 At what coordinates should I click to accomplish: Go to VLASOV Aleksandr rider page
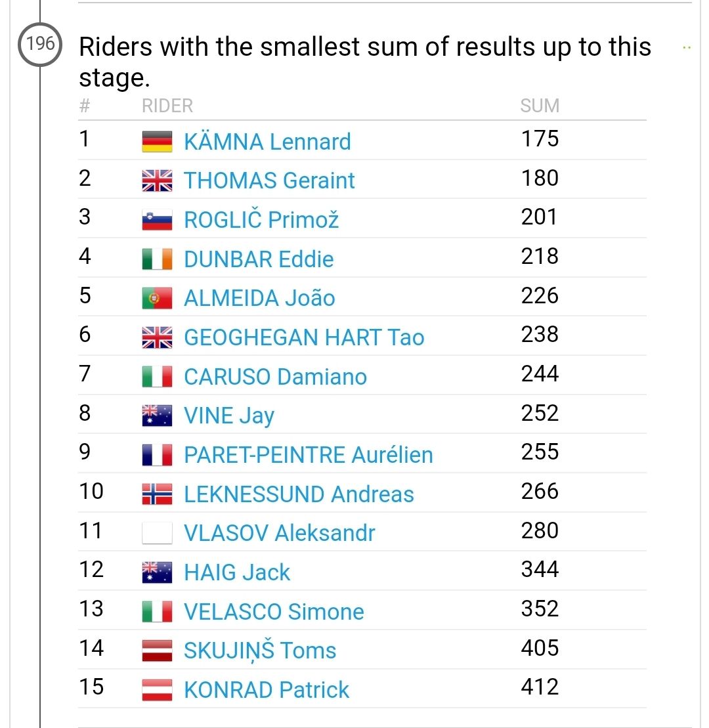(279, 533)
